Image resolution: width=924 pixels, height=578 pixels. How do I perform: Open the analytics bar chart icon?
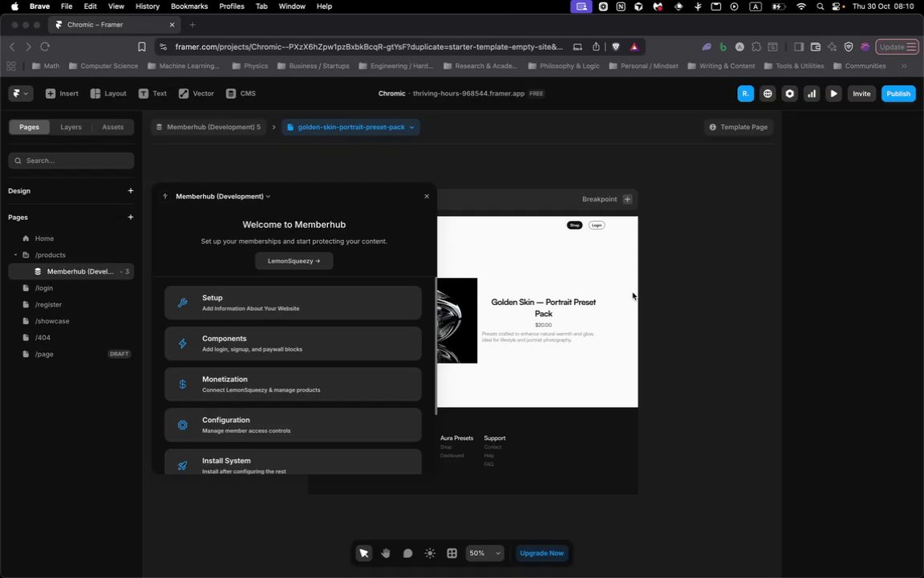pyautogui.click(x=812, y=93)
